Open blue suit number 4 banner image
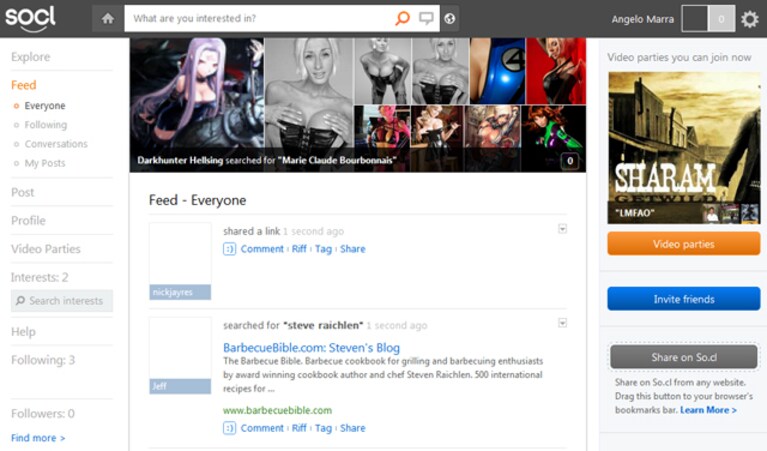Screen dimensions: 767x451 pos(497,71)
